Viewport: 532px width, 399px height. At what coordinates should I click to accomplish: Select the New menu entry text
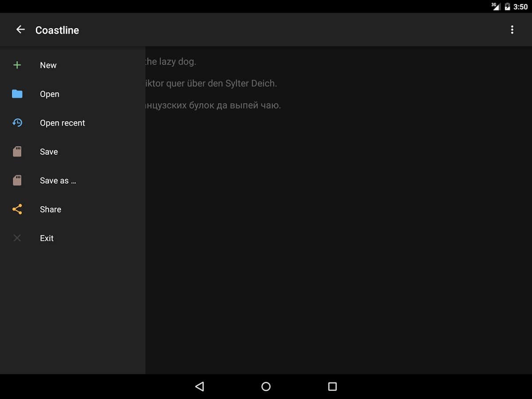tap(48, 65)
